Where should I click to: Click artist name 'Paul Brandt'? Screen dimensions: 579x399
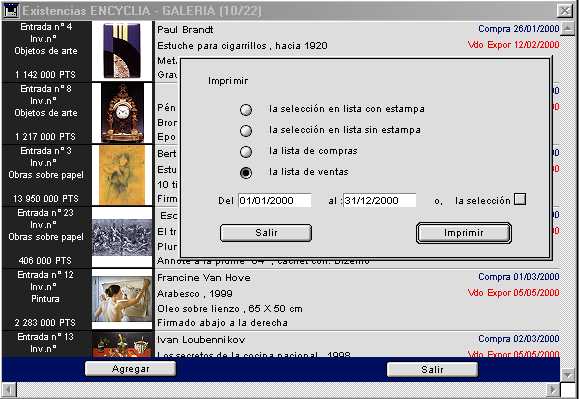[x=185, y=30]
